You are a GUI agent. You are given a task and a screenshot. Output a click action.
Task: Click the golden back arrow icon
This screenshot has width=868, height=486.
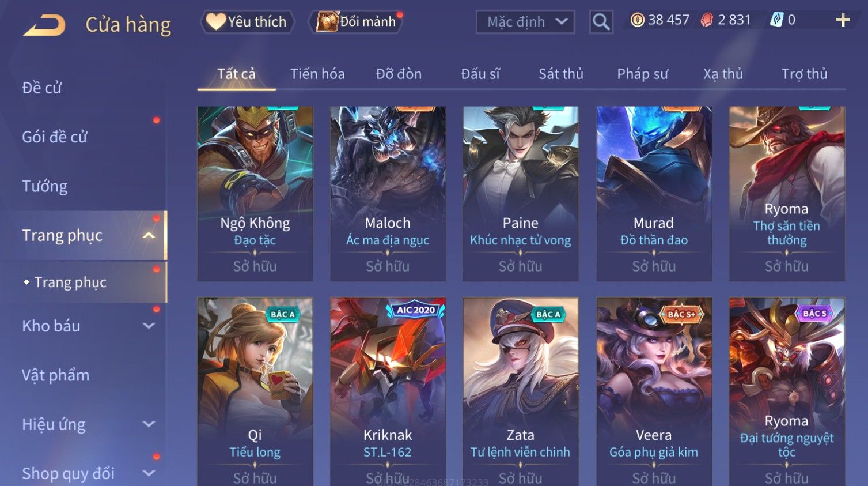point(44,25)
